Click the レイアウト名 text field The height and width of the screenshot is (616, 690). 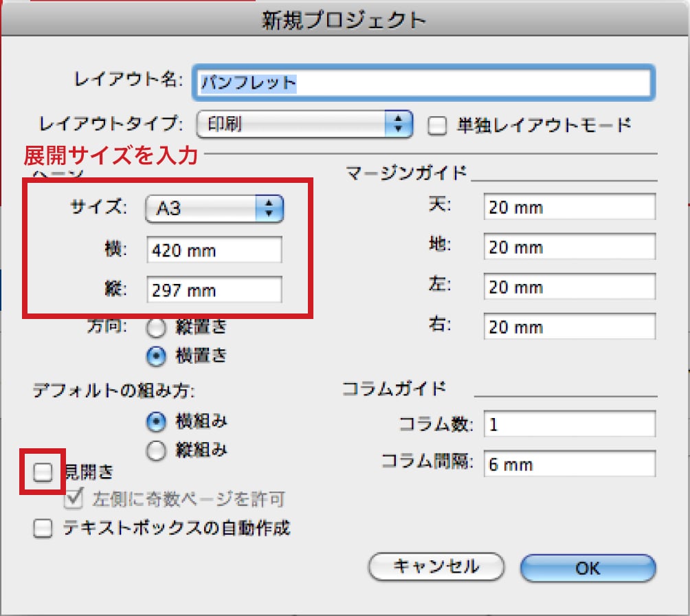[422, 83]
